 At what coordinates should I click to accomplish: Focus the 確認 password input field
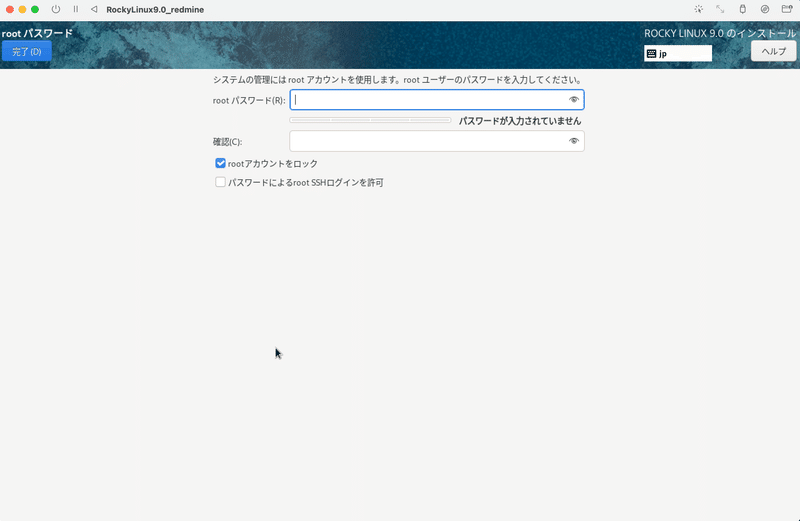437,141
